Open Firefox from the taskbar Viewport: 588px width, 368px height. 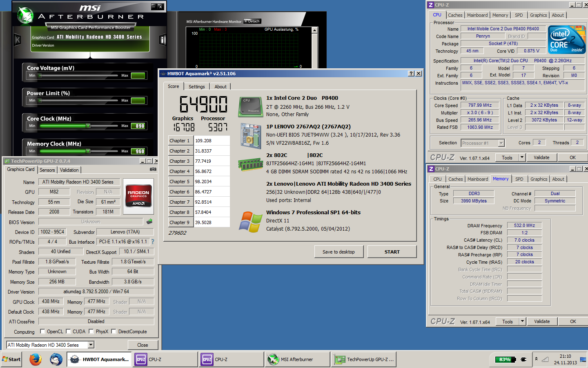(36, 359)
